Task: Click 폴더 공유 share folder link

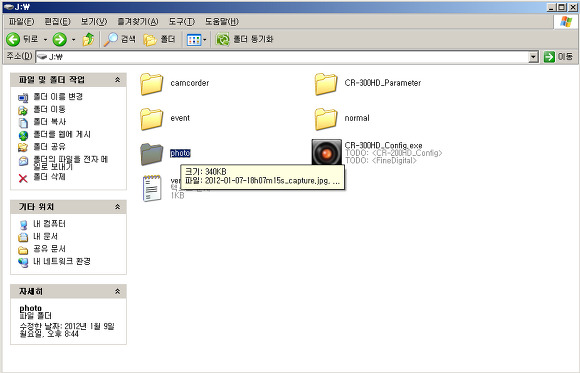Action: pos(50,147)
